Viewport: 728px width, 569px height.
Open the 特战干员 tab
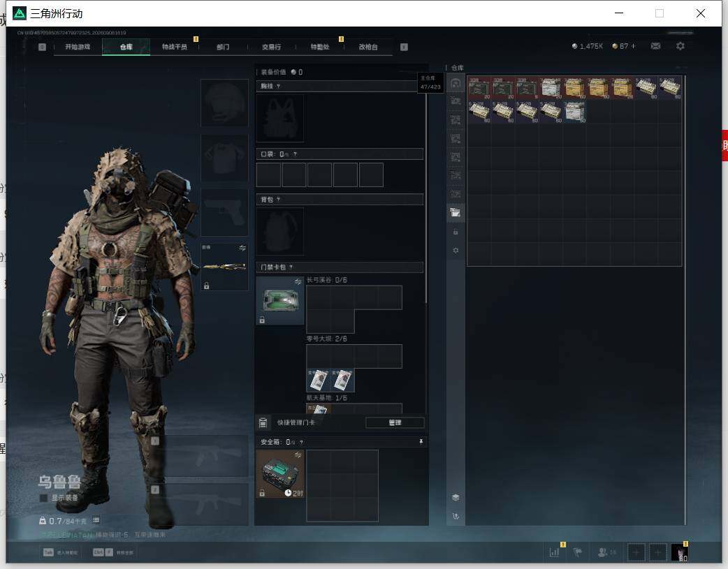tap(174, 47)
